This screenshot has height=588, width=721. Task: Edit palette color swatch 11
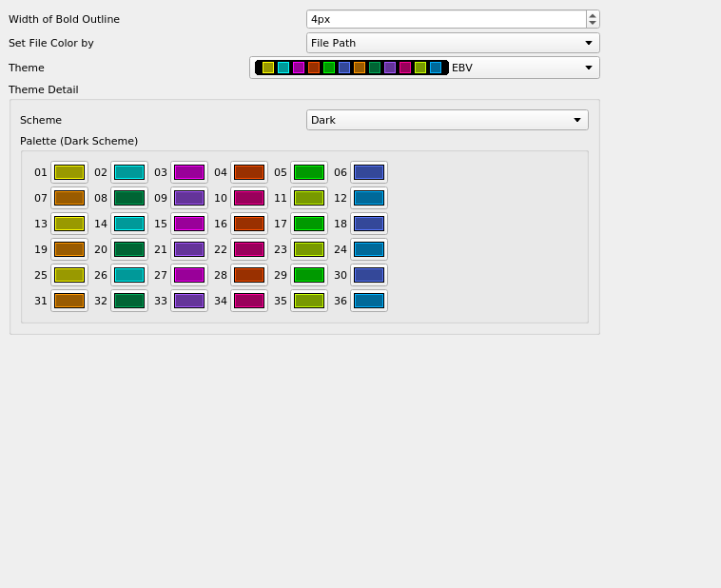[309, 198]
